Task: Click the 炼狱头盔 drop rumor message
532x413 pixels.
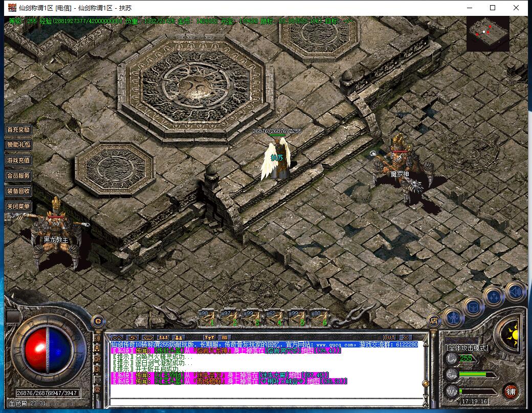Action: tap(226, 351)
